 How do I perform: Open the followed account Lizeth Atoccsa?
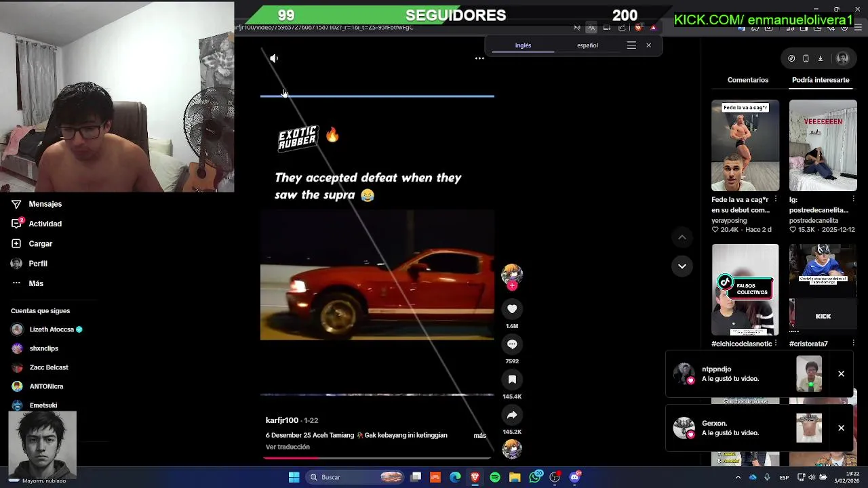47,329
